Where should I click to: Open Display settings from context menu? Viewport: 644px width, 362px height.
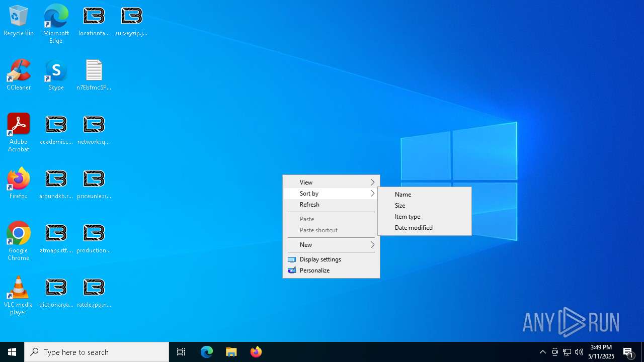pos(331,259)
